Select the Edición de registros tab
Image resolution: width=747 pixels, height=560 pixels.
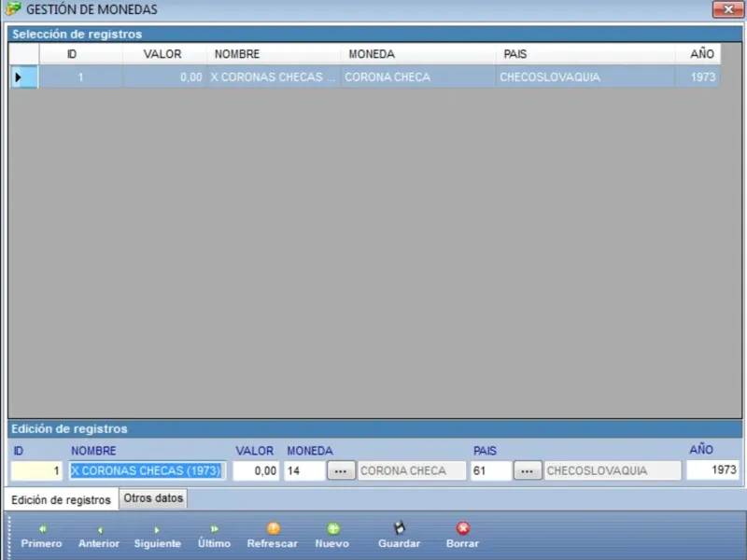click(x=61, y=499)
